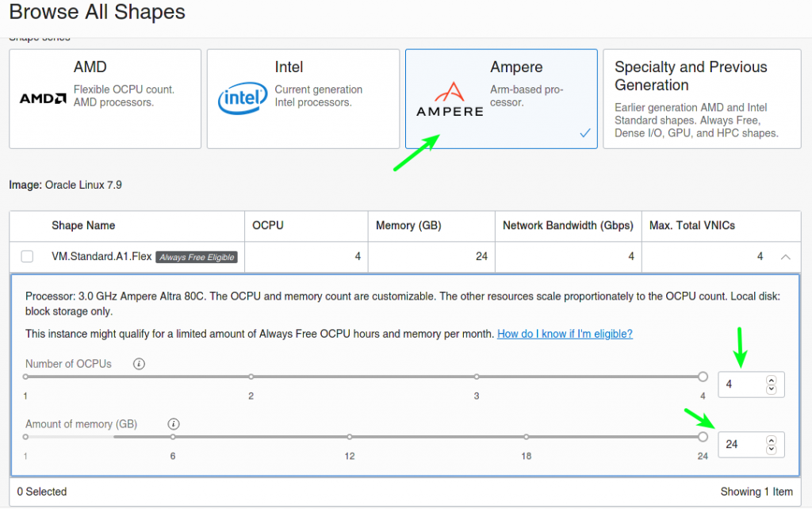Set memory slider to the 18 mark
Screen dimensions: 812x509
[x=527, y=437]
